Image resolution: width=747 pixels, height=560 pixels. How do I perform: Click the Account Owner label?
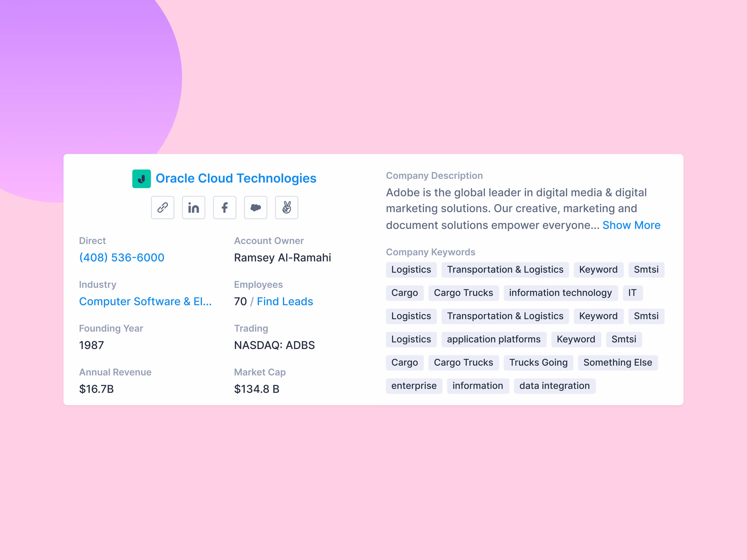269,241
